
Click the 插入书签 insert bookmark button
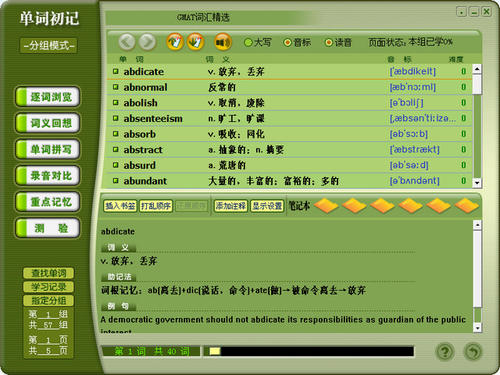click(120, 206)
